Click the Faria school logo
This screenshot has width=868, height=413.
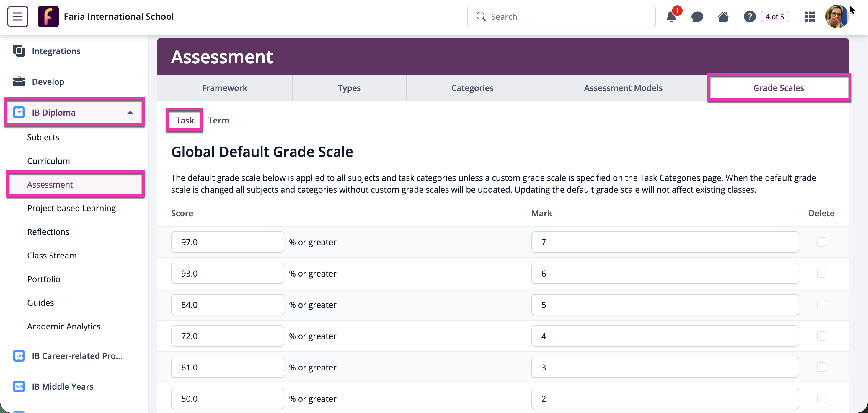[48, 17]
